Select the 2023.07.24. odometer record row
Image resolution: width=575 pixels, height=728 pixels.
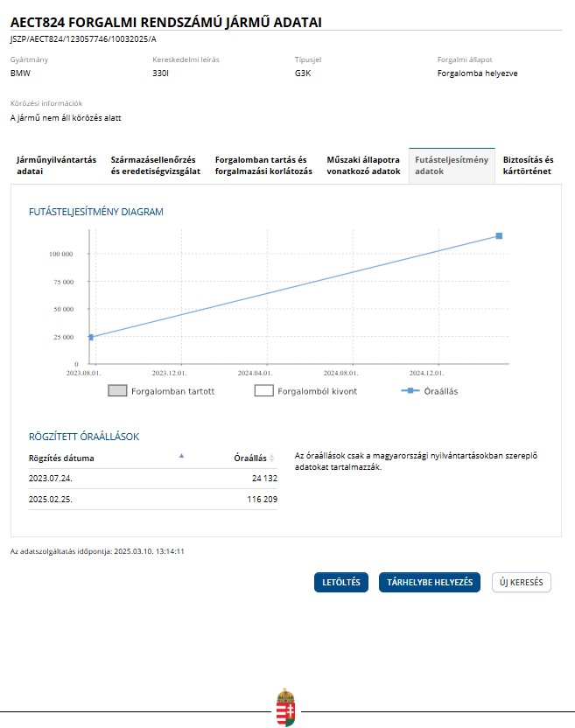point(153,479)
